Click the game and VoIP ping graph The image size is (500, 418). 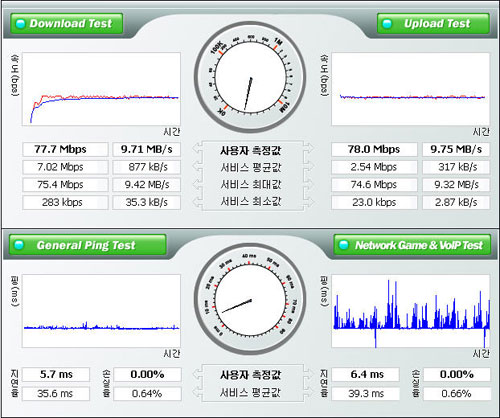tap(410, 311)
